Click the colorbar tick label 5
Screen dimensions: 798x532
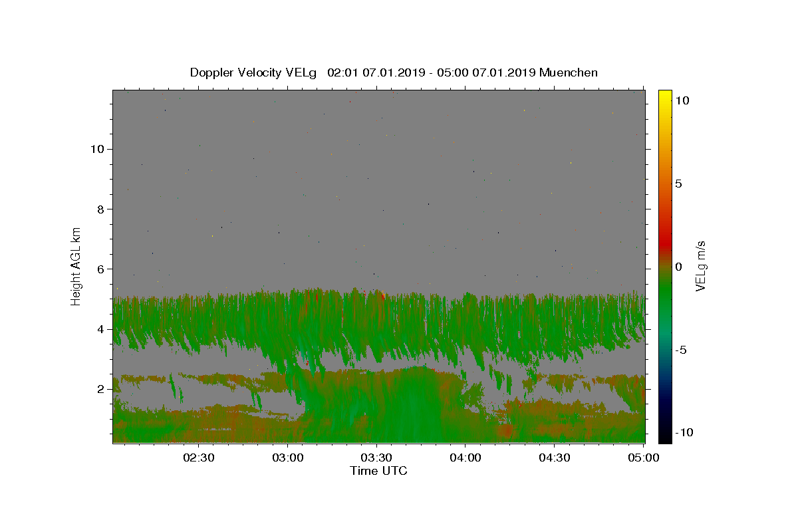point(678,184)
